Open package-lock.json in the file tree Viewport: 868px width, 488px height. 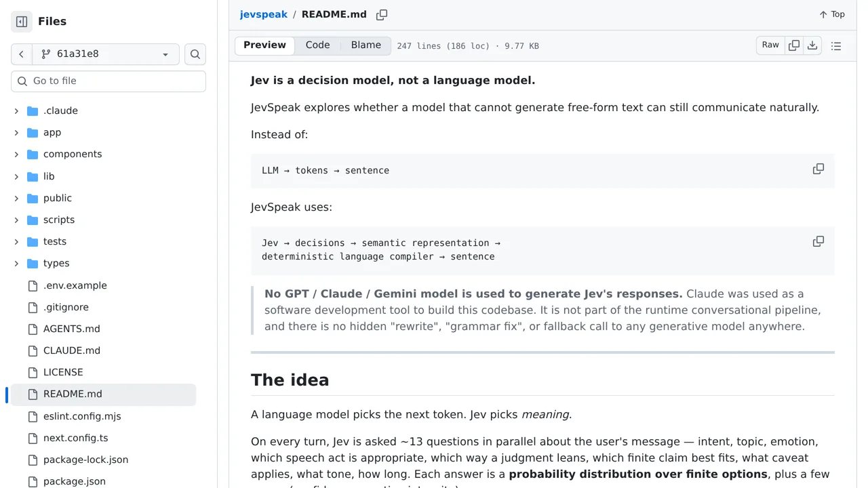coord(85,460)
